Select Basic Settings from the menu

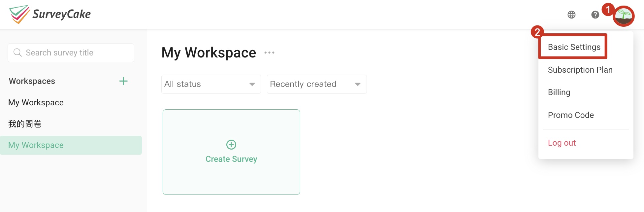click(x=574, y=47)
